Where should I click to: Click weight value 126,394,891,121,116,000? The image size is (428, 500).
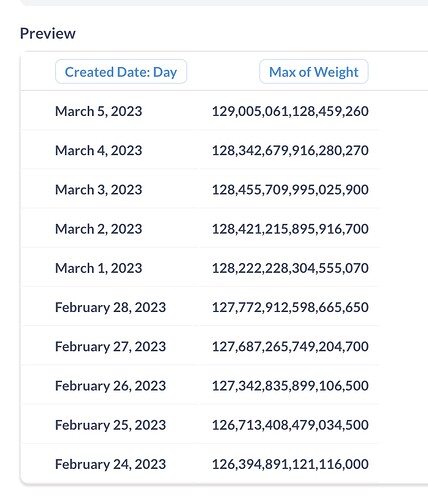[290, 464]
